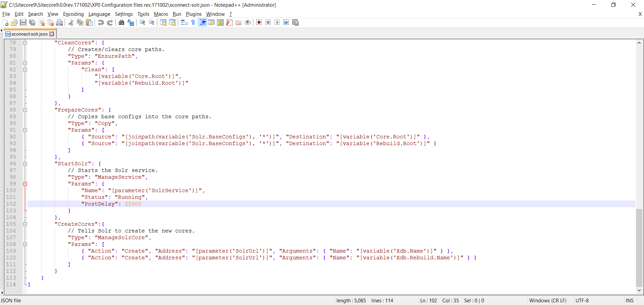Open the Function List icon
Image resolution: width=644 pixels, height=305 pixels.
[229, 23]
